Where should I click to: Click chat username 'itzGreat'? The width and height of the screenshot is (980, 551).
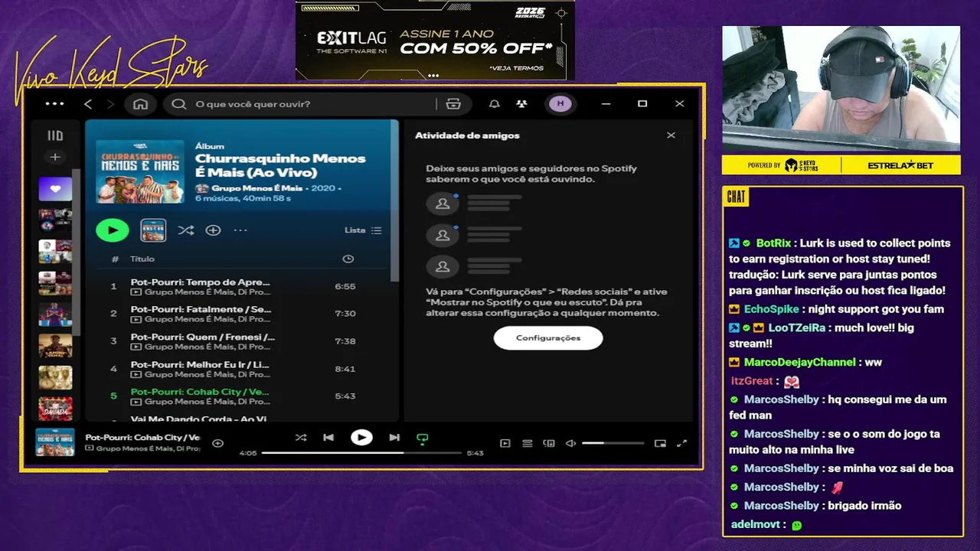coord(752,381)
